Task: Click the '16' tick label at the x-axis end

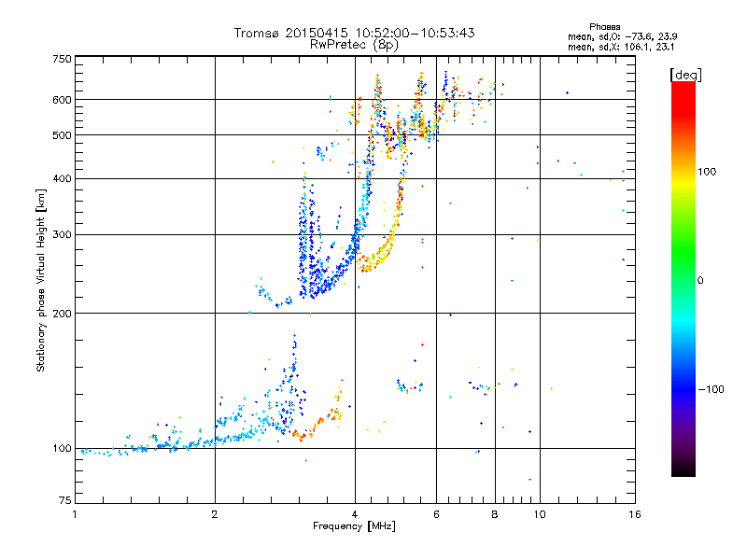Action: pos(635,514)
